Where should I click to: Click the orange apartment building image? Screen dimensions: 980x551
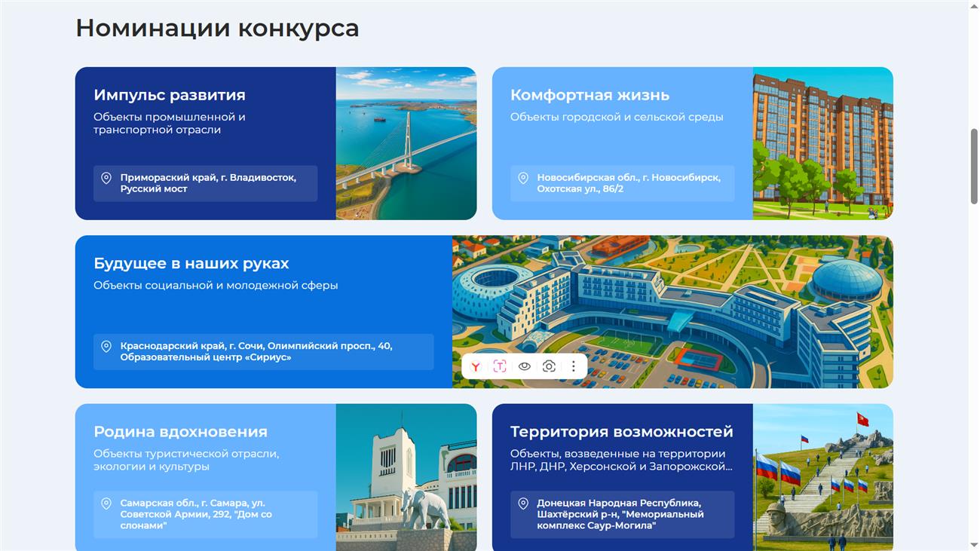click(x=822, y=143)
